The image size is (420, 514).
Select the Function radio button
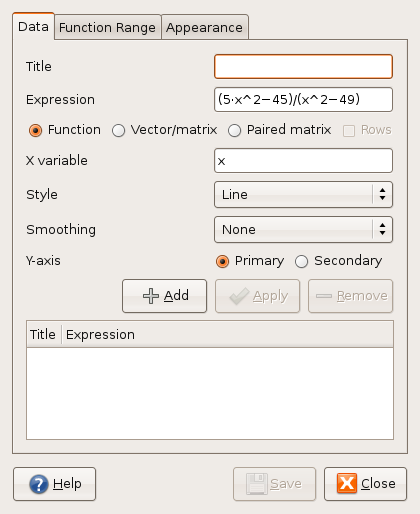tap(35, 130)
